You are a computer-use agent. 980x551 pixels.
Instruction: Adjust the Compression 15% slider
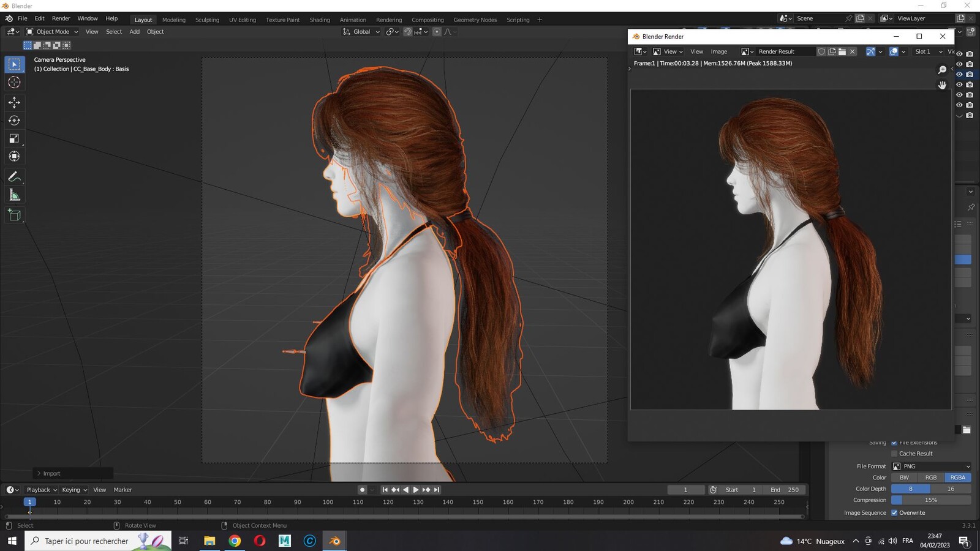click(x=931, y=500)
